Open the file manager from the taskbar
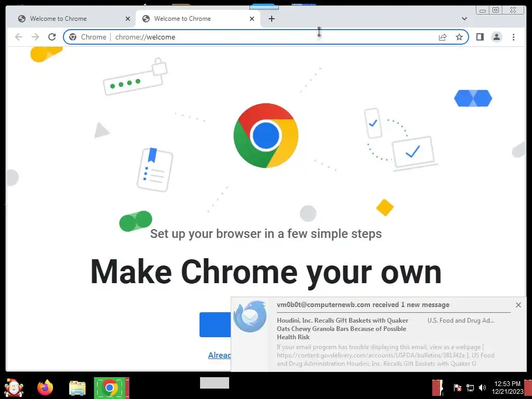The image size is (532, 399). click(77, 388)
